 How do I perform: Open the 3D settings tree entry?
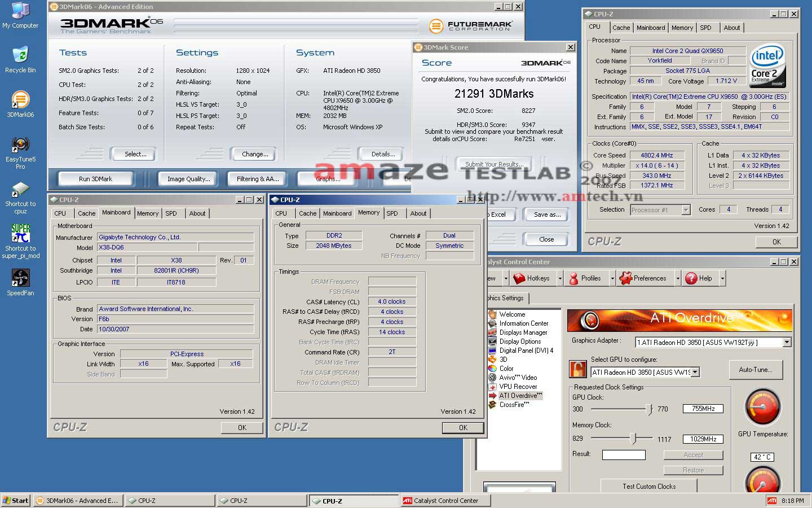click(503, 360)
